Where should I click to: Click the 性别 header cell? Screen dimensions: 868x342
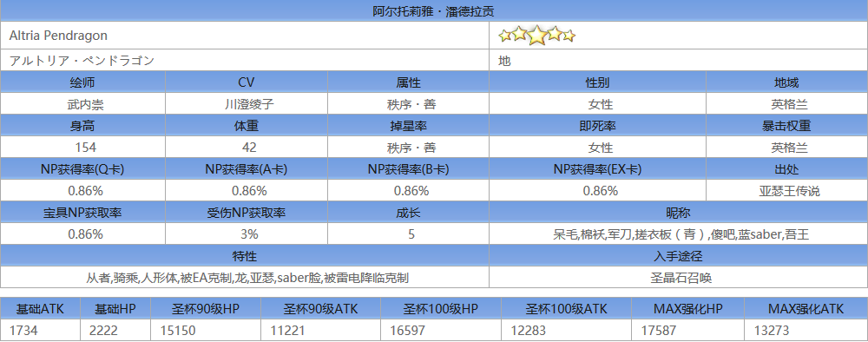(597, 82)
